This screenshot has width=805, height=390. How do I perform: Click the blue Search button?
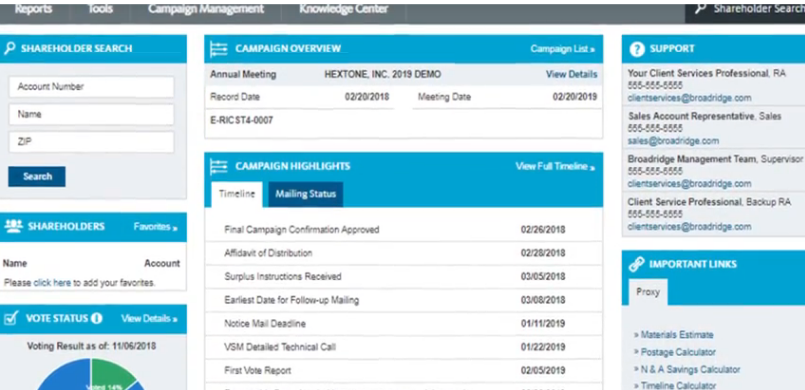click(x=37, y=177)
